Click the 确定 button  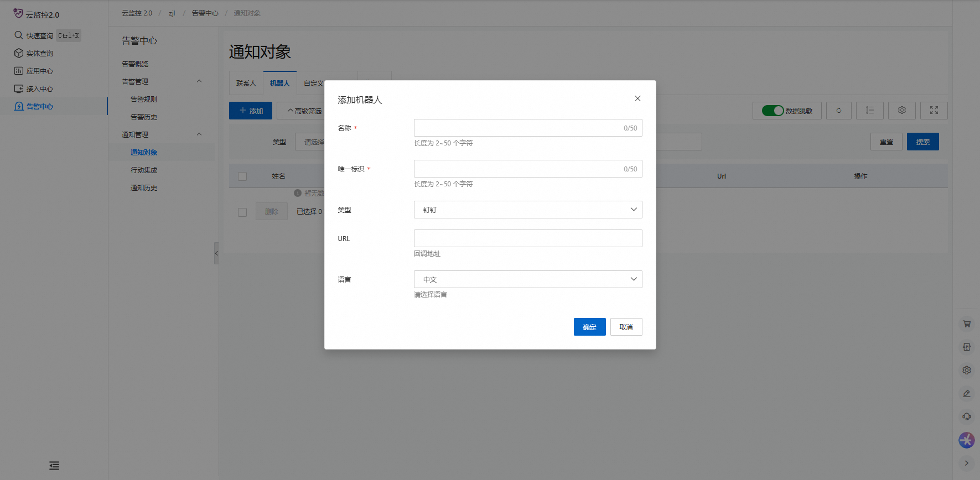pos(590,327)
